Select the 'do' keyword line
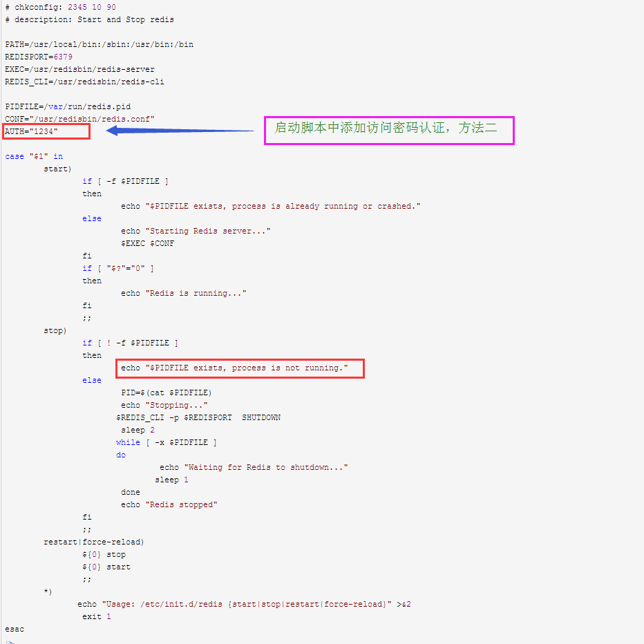The width and height of the screenshot is (644, 644). pos(121,455)
